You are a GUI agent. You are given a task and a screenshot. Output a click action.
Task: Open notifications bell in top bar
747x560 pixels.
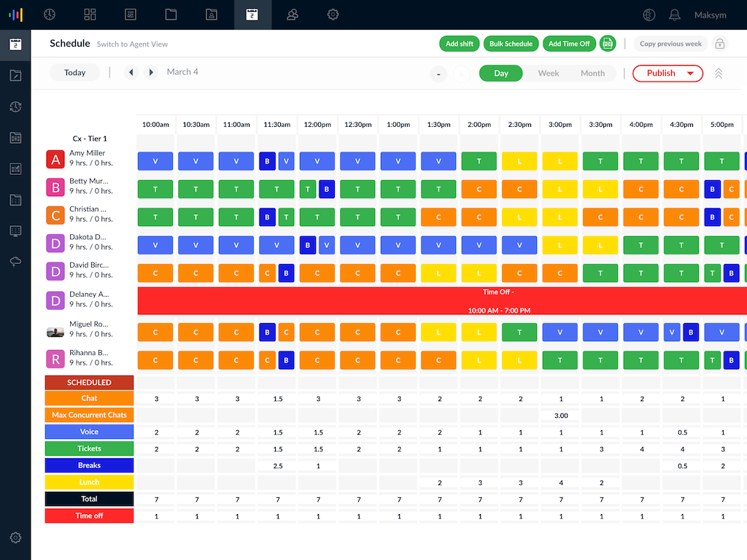pos(675,15)
